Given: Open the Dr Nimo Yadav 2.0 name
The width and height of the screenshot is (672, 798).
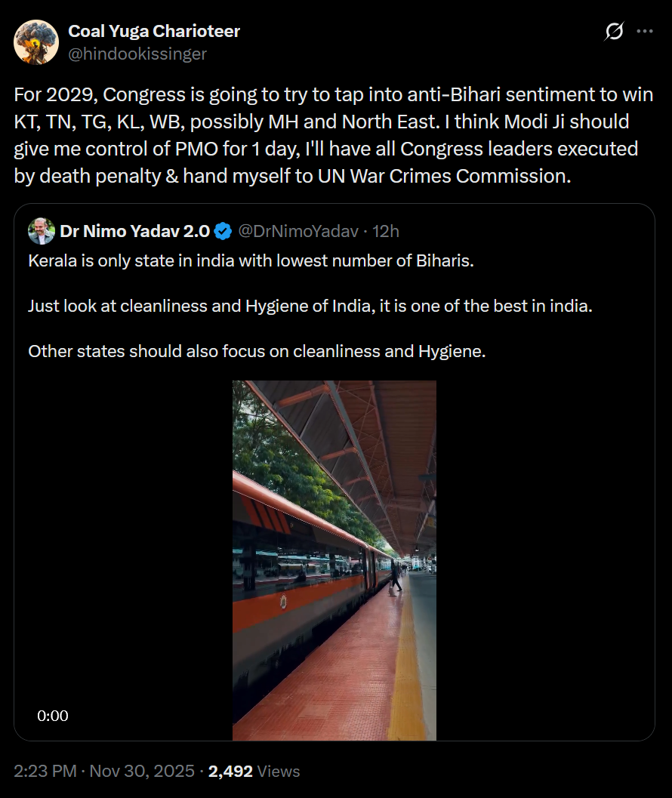Looking at the screenshot, I should tap(140, 231).
